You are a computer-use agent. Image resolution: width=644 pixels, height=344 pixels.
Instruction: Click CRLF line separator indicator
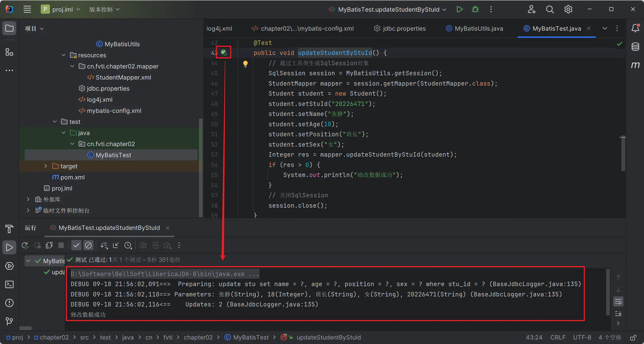(x=558, y=337)
